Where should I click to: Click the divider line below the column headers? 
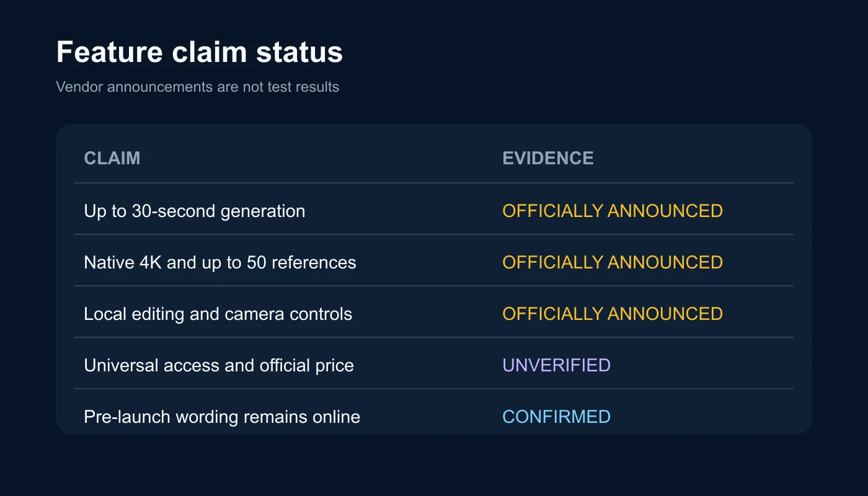(434, 183)
